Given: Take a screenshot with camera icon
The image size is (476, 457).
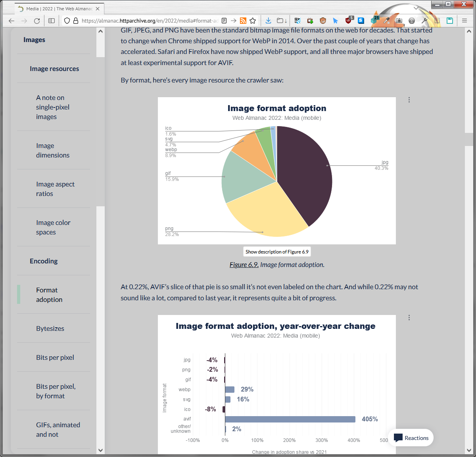Looking at the screenshot, I should (x=399, y=21).
